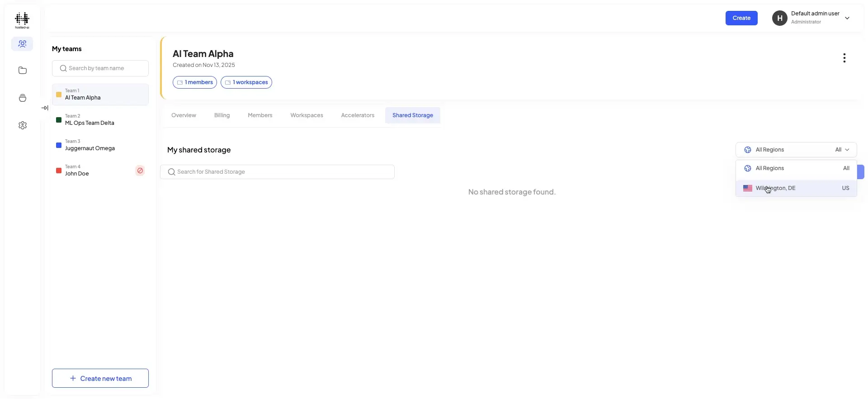
Task: Choose All Regions option in dropdown list
Action: click(796, 168)
